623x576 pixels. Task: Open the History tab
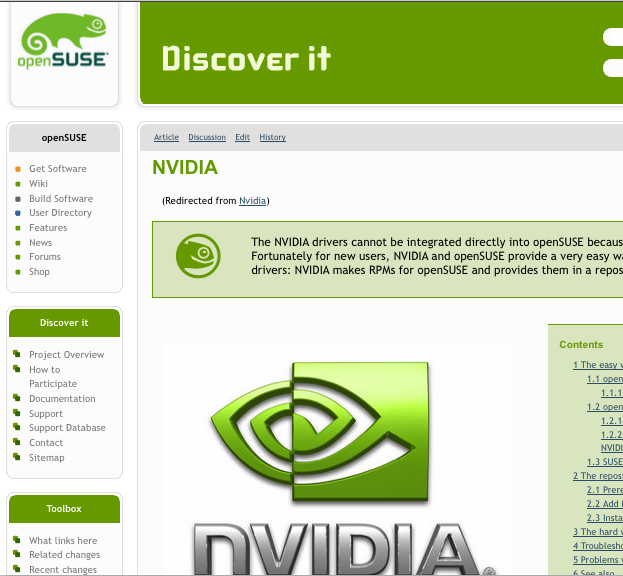tap(273, 137)
